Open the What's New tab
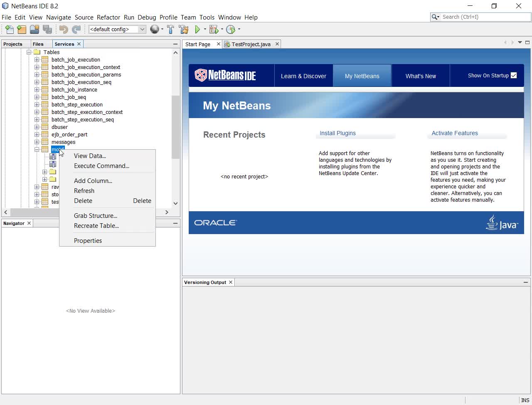Screen dimensions: 532x405 [x=421, y=76]
